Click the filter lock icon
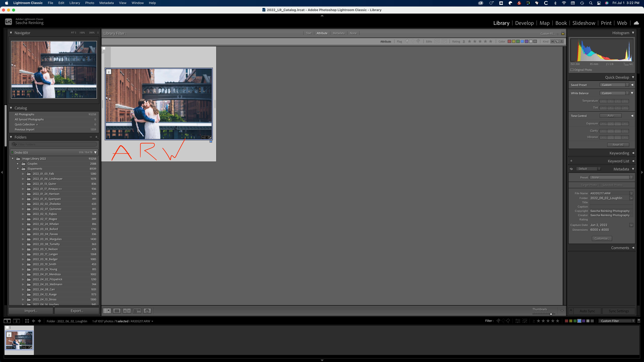Screen dimensions: 644x362 pyautogui.click(x=563, y=33)
